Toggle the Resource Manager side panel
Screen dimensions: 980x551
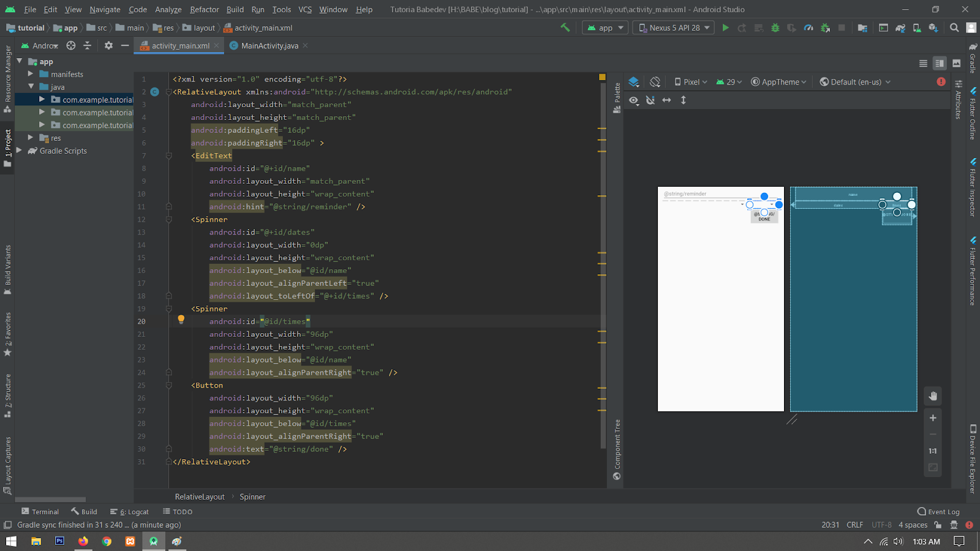7,78
